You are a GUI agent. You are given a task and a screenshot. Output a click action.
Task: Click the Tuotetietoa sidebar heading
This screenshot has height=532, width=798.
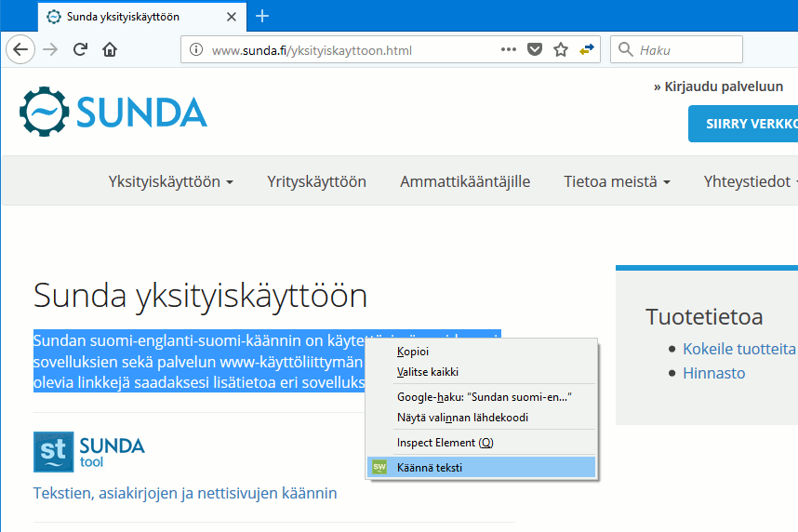coord(704,317)
